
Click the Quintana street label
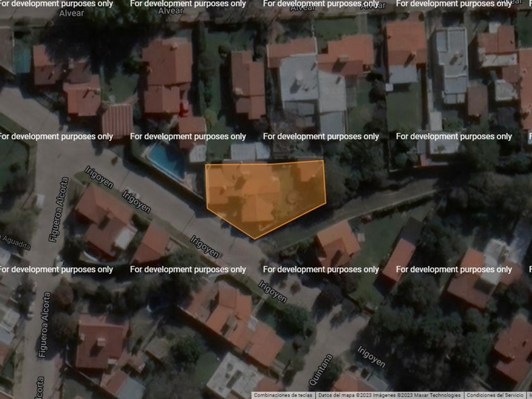coord(320,369)
